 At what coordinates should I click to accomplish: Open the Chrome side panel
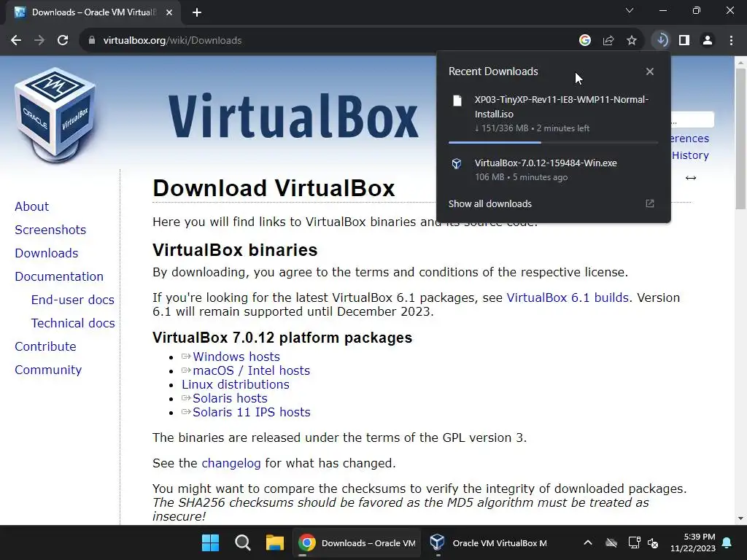pos(684,41)
